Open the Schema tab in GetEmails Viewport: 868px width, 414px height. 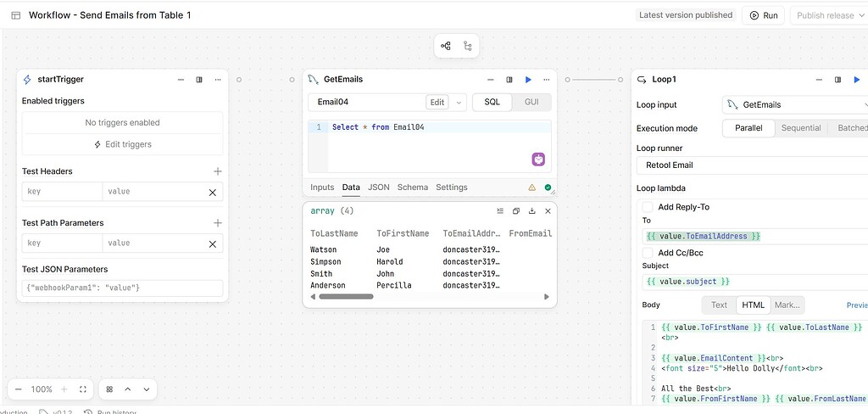point(413,187)
